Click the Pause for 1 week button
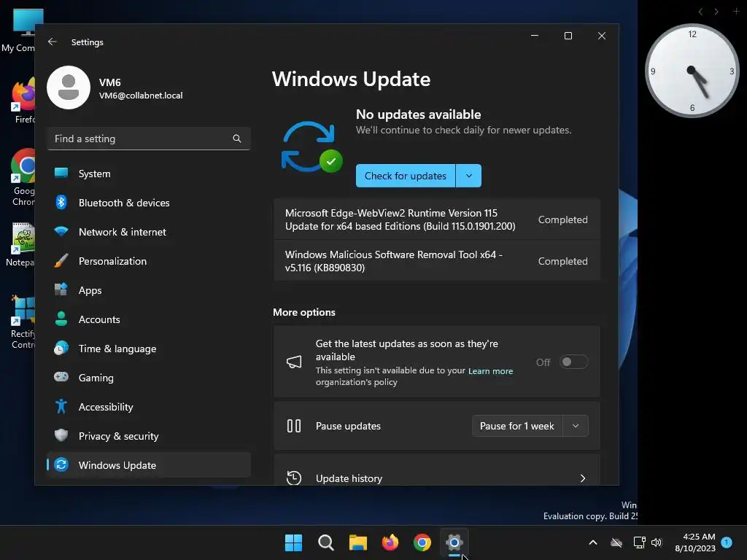The image size is (747, 560). [x=517, y=426]
